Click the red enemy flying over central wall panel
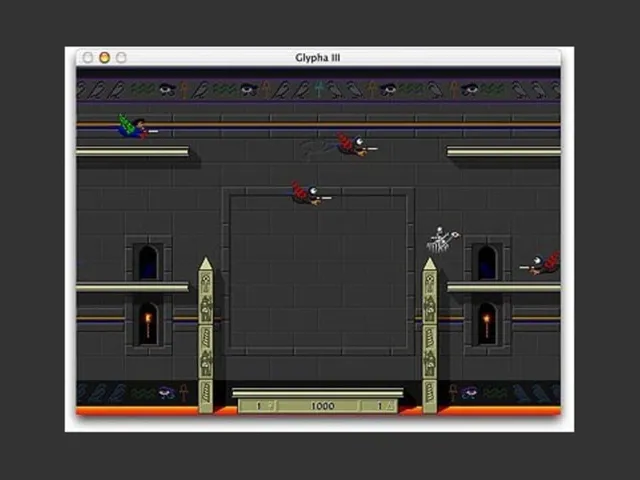 coord(311,193)
